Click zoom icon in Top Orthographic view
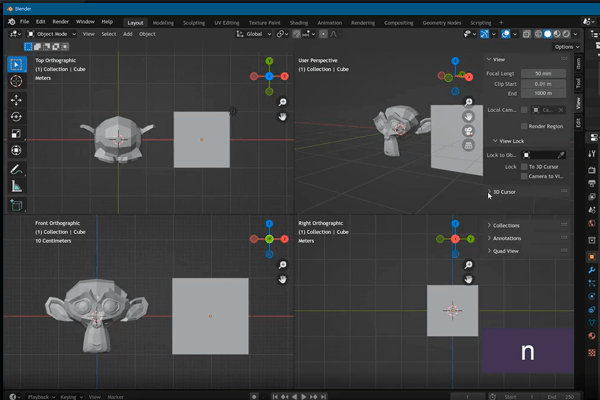 pyautogui.click(x=282, y=102)
